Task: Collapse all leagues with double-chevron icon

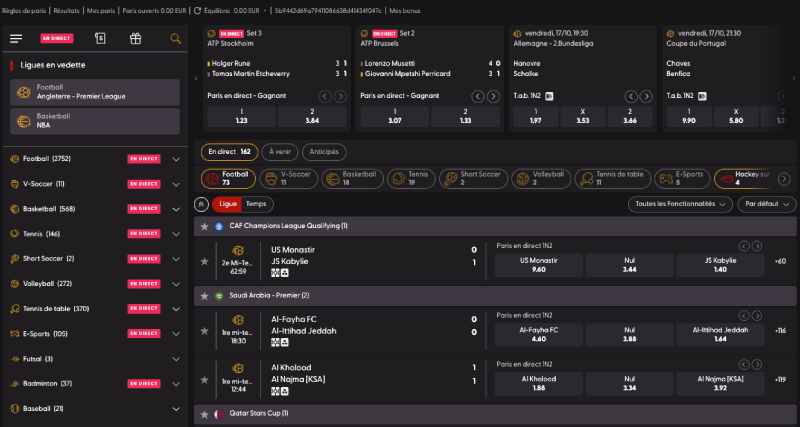Action: click(201, 204)
